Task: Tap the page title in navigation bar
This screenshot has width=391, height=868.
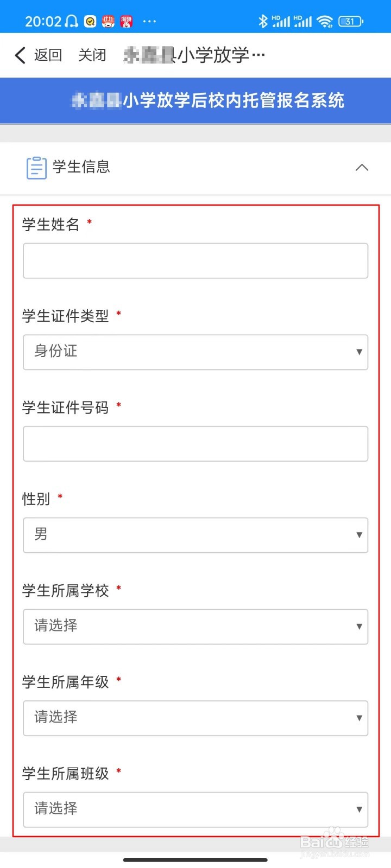Action: click(194, 55)
